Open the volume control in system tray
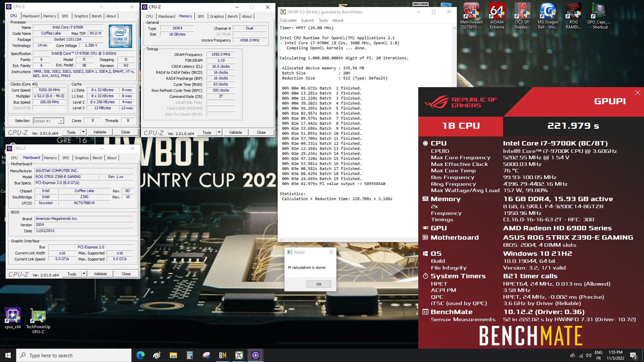644x362 pixels. 588,356
